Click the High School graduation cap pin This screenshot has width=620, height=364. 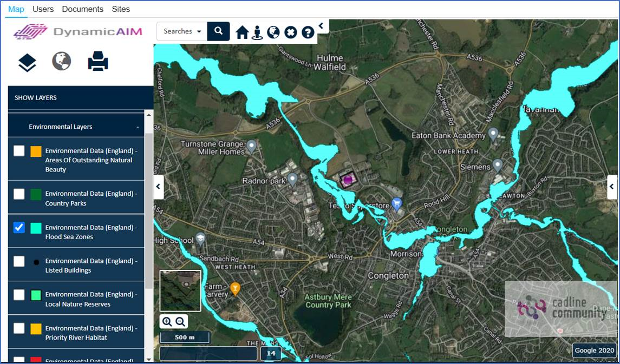pos(201,239)
